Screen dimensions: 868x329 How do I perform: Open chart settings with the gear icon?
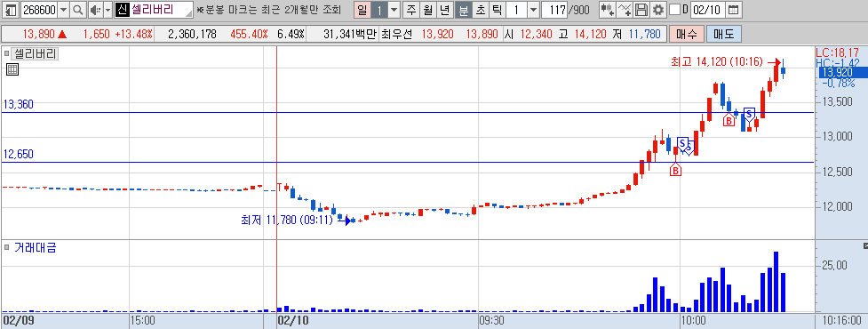click(x=657, y=10)
